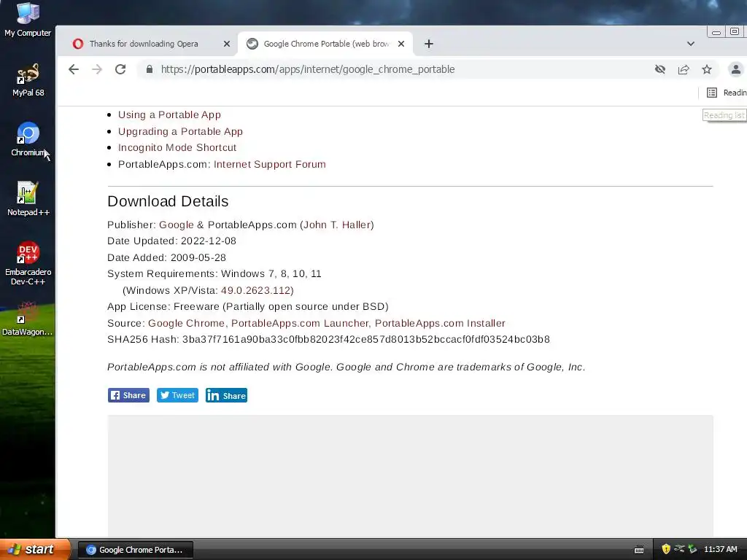Share the page on Facebook
747x560 pixels.
coord(128,395)
